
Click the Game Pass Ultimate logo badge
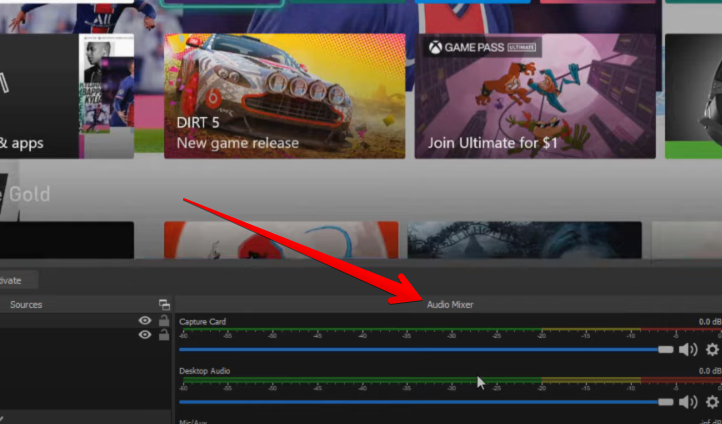482,47
